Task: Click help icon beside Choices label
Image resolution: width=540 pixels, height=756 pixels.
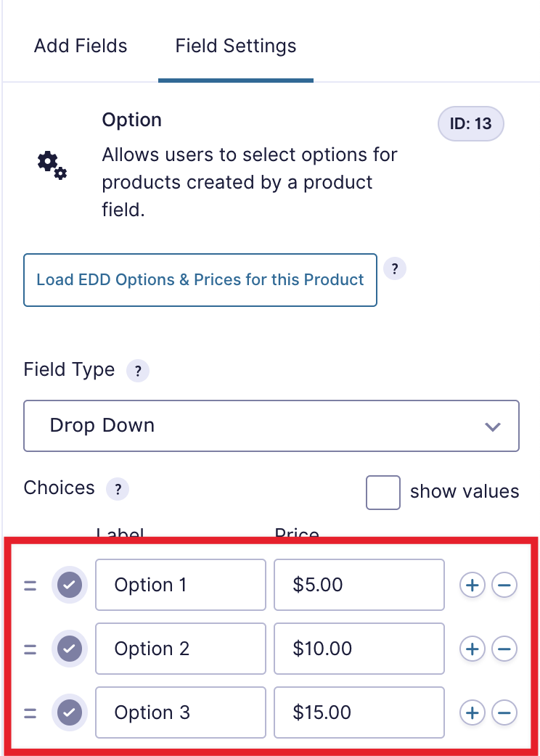Action: [118, 488]
